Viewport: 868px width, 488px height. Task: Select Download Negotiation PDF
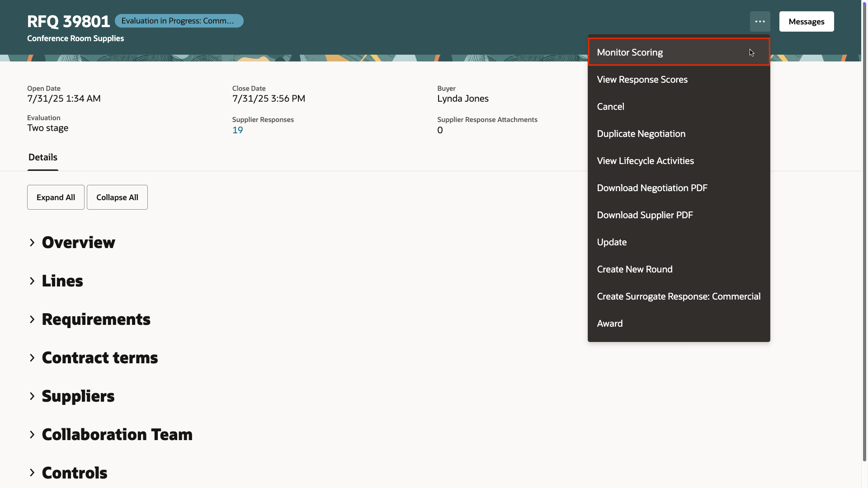click(652, 188)
